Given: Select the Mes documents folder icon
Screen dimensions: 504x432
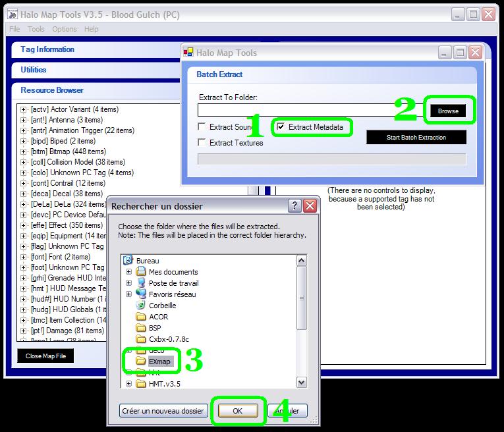Looking at the screenshot, I should [141, 271].
